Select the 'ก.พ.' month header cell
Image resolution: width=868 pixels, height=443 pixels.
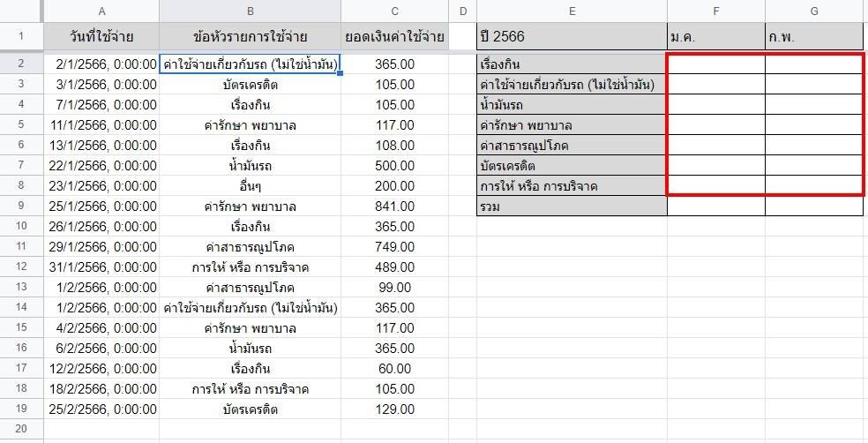[x=814, y=36]
